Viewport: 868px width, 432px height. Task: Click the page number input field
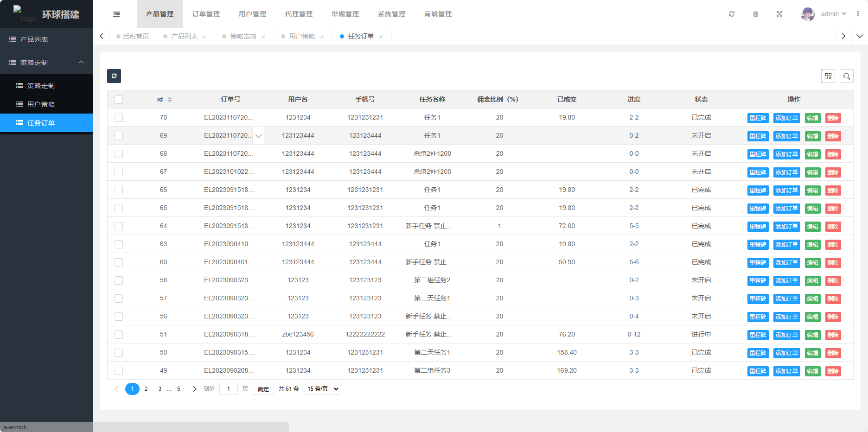pos(229,389)
